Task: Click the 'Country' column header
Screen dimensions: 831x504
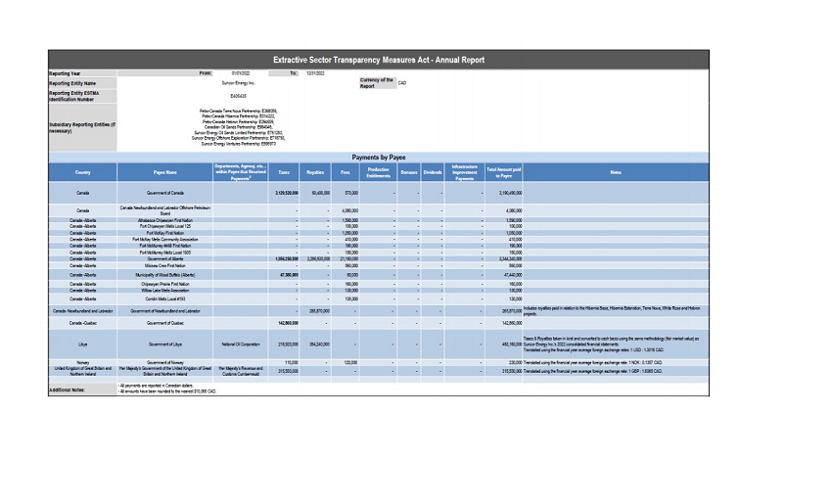Action: pyautogui.click(x=82, y=172)
